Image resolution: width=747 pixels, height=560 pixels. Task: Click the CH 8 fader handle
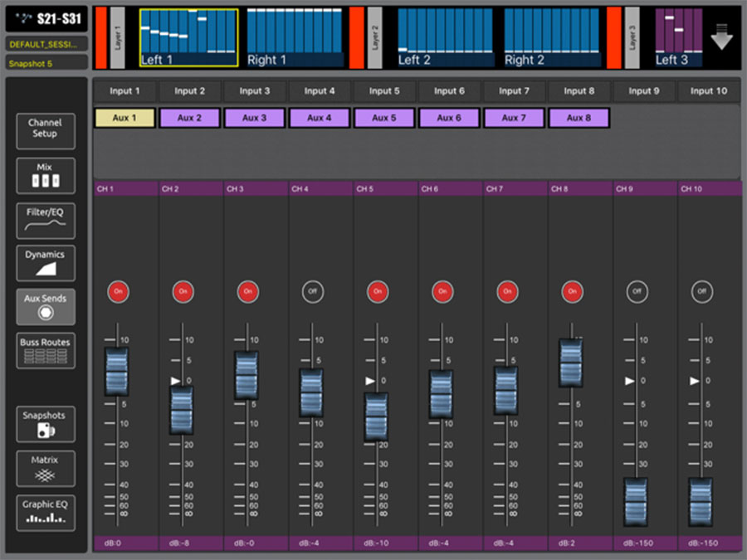[x=571, y=363]
